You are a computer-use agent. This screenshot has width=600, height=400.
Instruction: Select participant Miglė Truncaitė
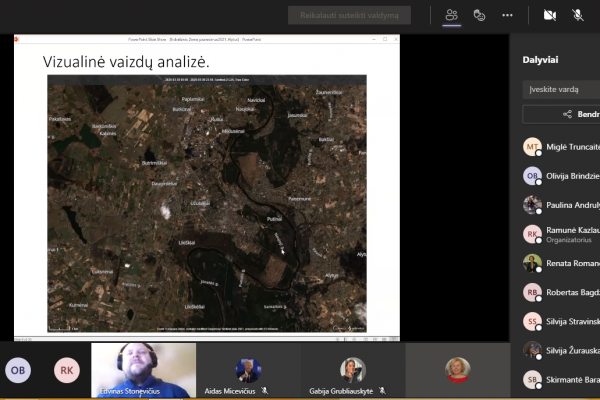561,147
